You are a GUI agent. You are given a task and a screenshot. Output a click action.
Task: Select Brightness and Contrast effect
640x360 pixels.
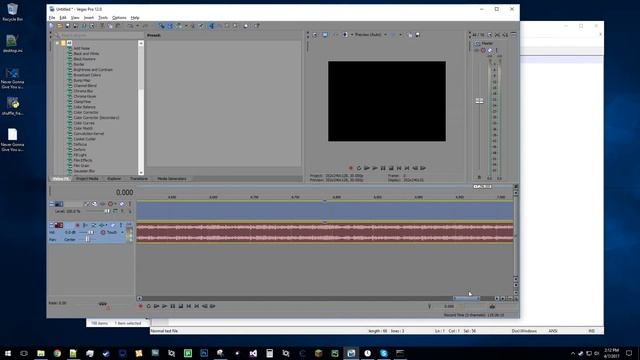(x=93, y=70)
